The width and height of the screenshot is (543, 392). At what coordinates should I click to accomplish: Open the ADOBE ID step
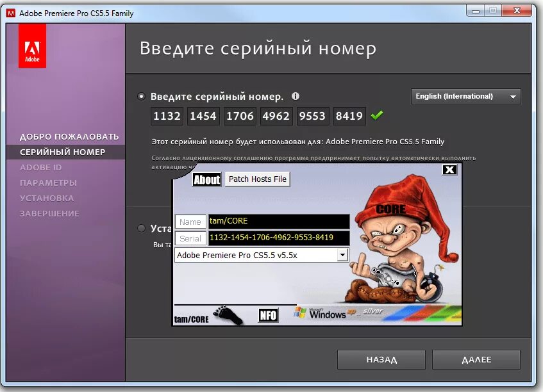41,167
